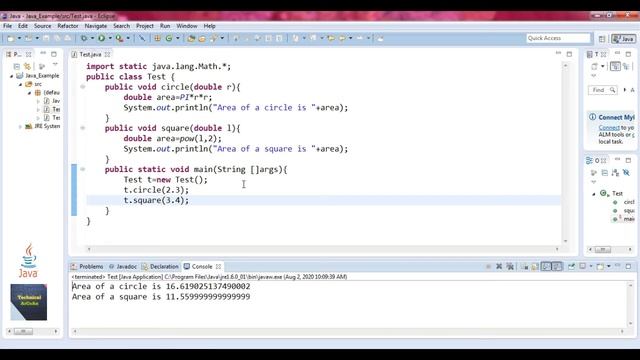Click the editor vertical scrollbar

coord(565,153)
